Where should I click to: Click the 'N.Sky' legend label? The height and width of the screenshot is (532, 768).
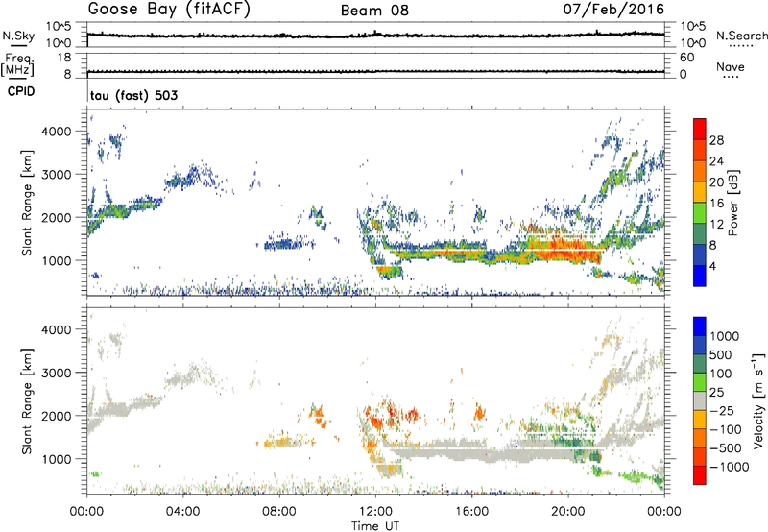(x=18, y=36)
